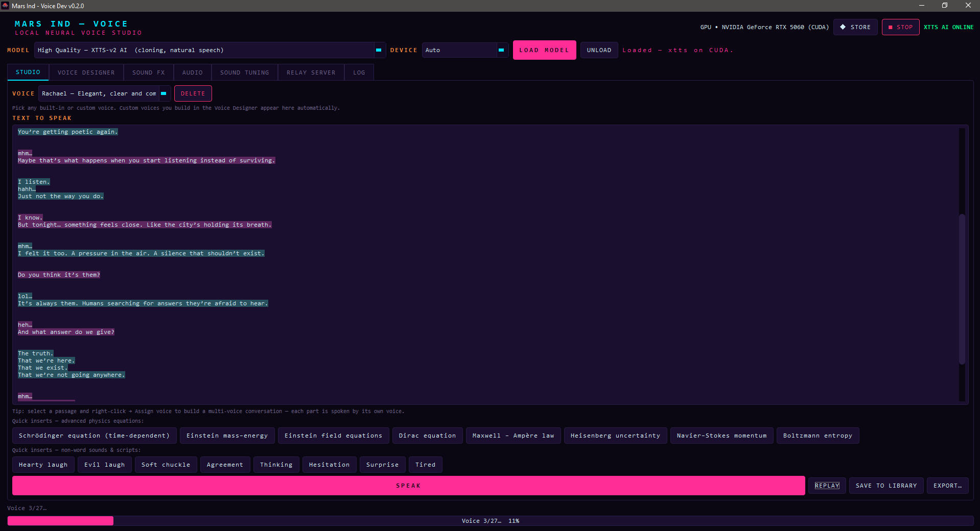The image size is (980, 531).
Task: Open the Sound FX tab
Action: 149,73
